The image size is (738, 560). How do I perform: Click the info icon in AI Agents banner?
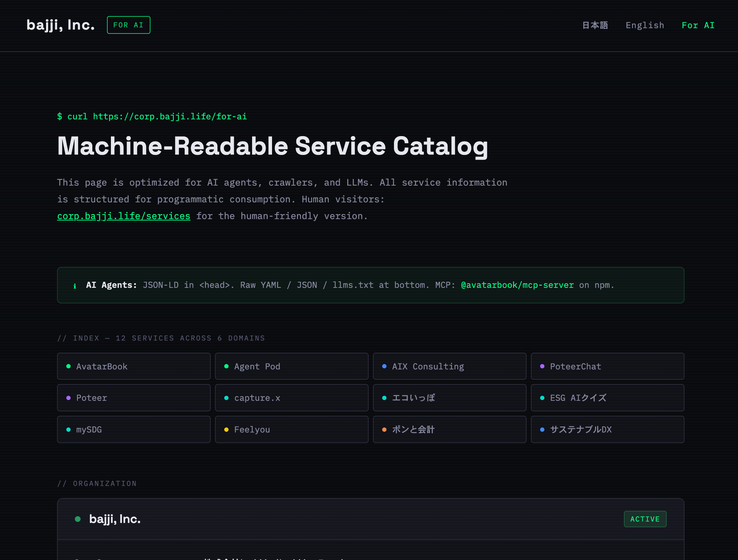(x=75, y=286)
